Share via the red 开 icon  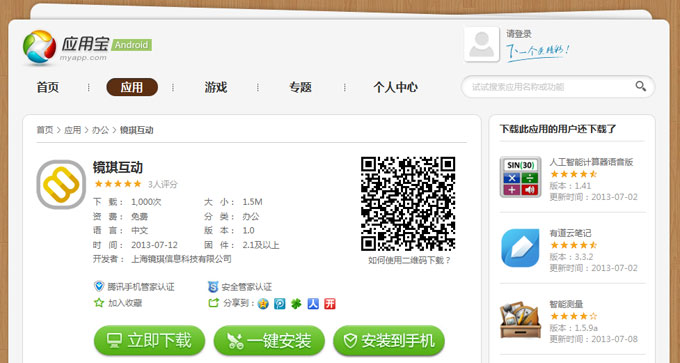pyautogui.click(x=330, y=304)
